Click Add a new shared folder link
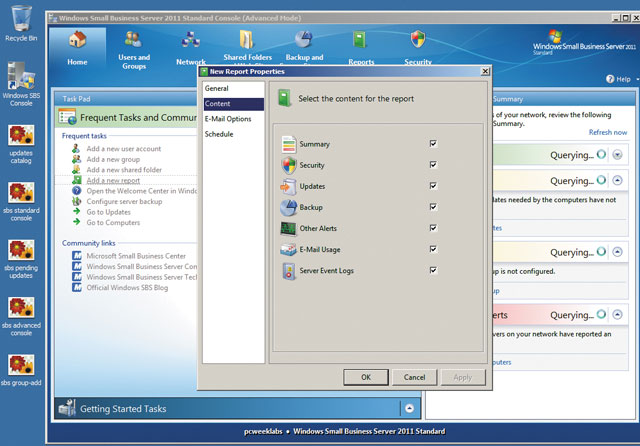640x446 pixels. pyautogui.click(x=124, y=170)
